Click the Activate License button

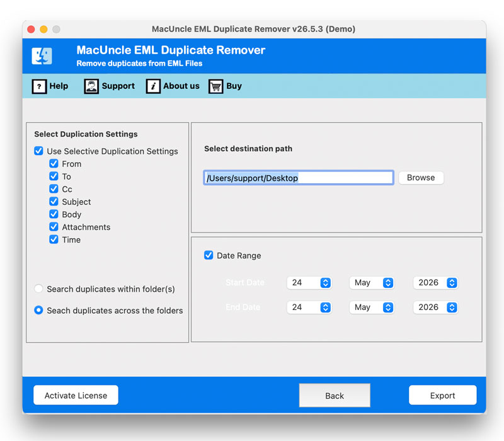[x=76, y=396]
